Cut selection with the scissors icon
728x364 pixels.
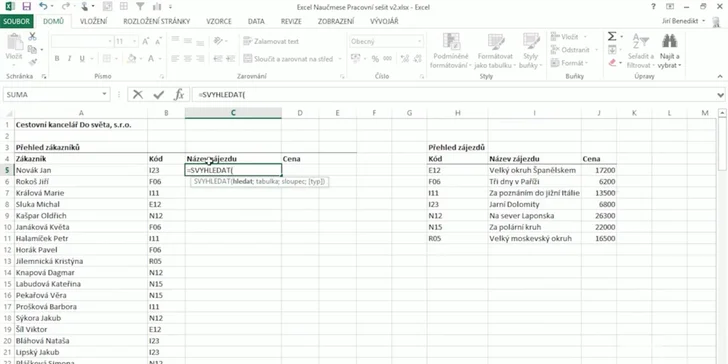32,37
